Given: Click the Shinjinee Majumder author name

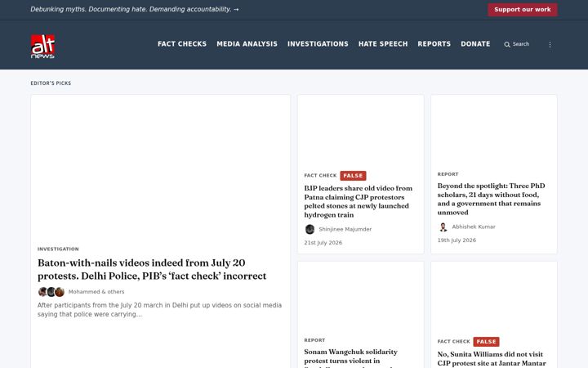Looking at the screenshot, I should pos(345,229).
